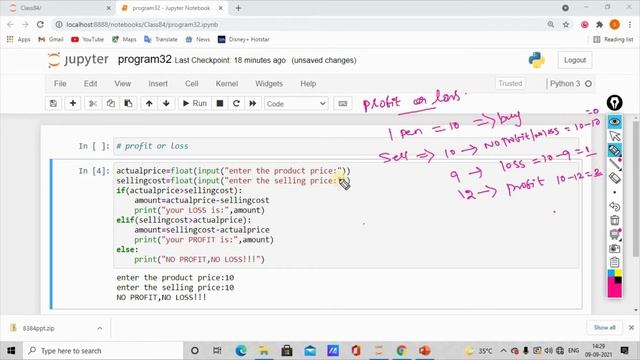Image resolution: width=640 pixels, height=360 pixels.
Task: Open Chrome three-dot menu
Action: (x=630, y=24)
